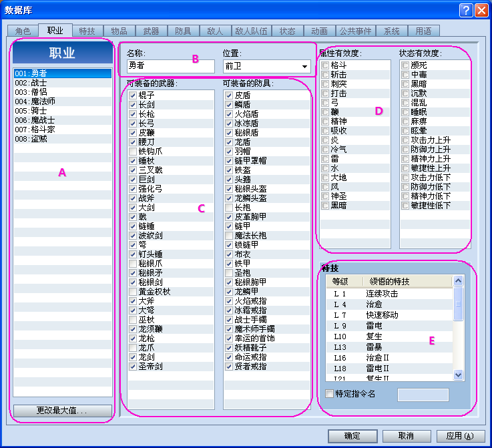Open the 物品 tab
Image resolution: width=492 pixels, height=448 pixels.
tap(119, 31)
